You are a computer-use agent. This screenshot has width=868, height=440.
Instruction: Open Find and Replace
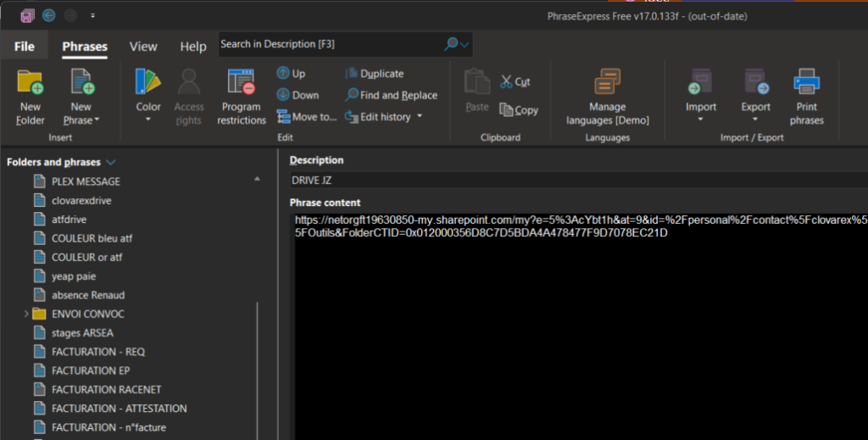click(391, 95)
